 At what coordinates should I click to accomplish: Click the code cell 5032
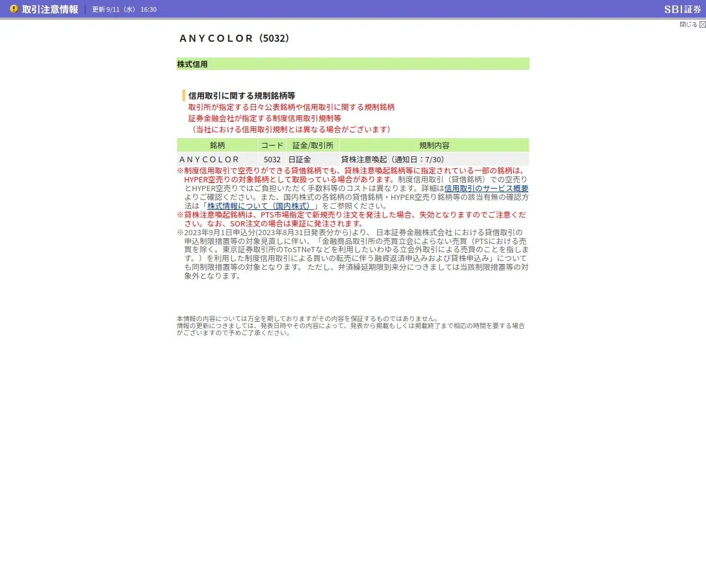tap(272, 159)
